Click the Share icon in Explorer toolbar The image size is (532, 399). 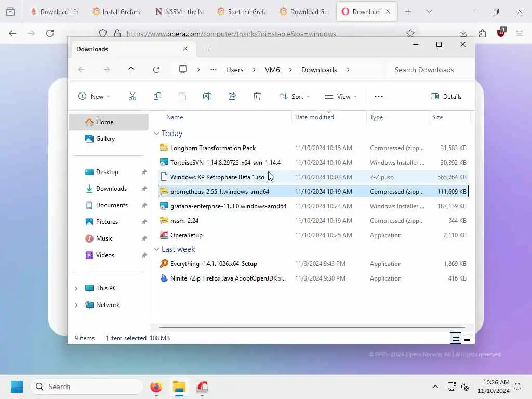pyautogui.click(x=232, y=96)
